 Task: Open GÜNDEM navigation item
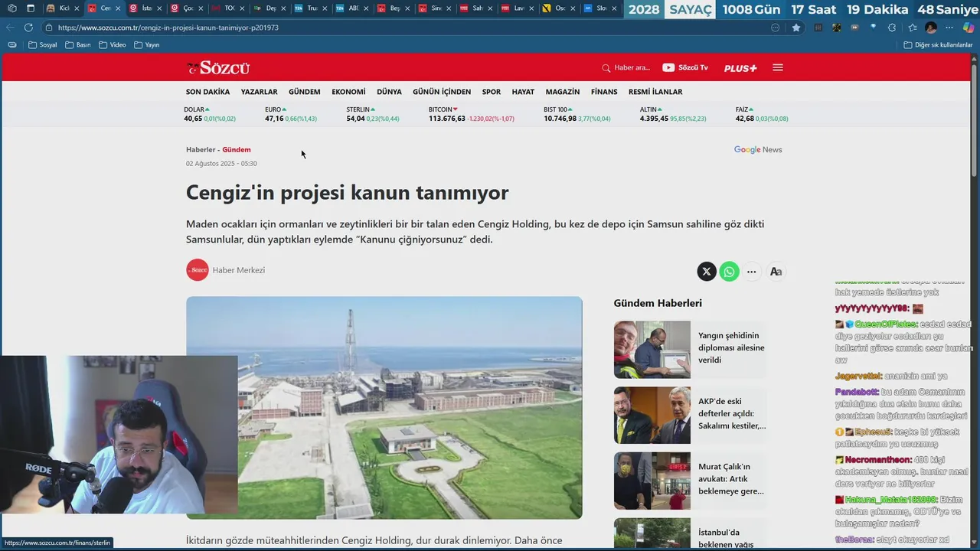pyautogui.click(x=304, y=92)
